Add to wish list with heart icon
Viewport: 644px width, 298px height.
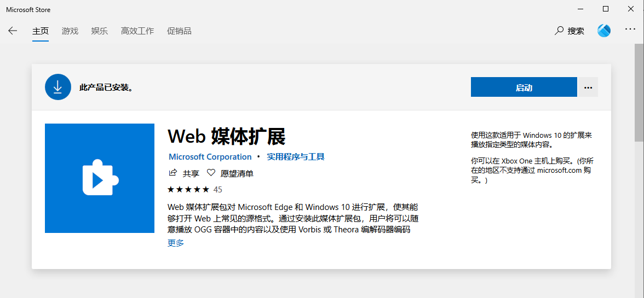point(211,173)
